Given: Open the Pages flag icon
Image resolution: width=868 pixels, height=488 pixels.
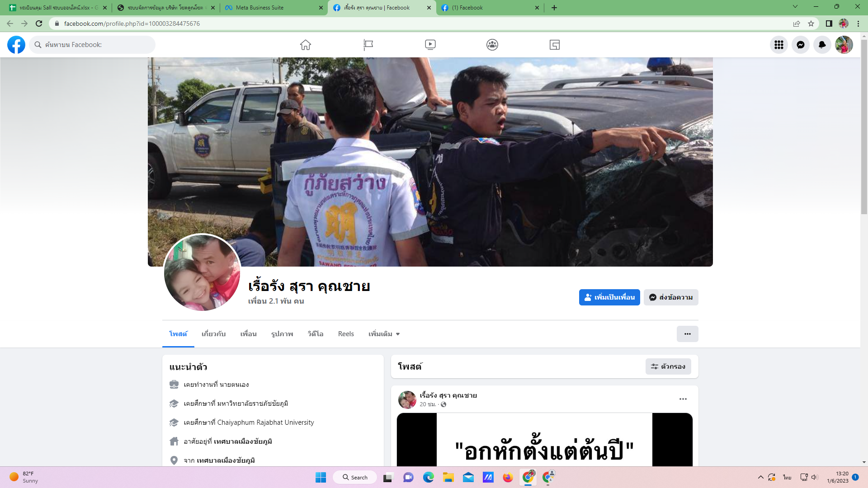Looking at the screenshot, I should point(368,45).
